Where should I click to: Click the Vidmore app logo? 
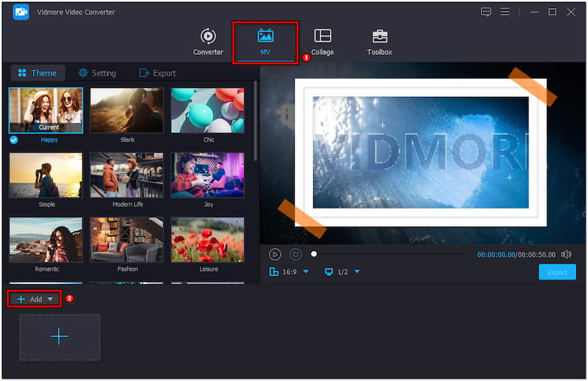click(x=21, y=12)
